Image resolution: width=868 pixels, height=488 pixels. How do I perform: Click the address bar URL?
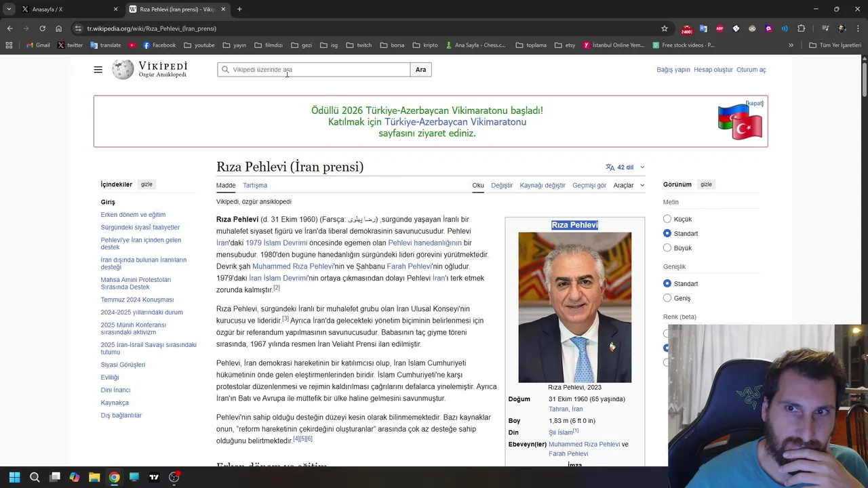(152, 28)
